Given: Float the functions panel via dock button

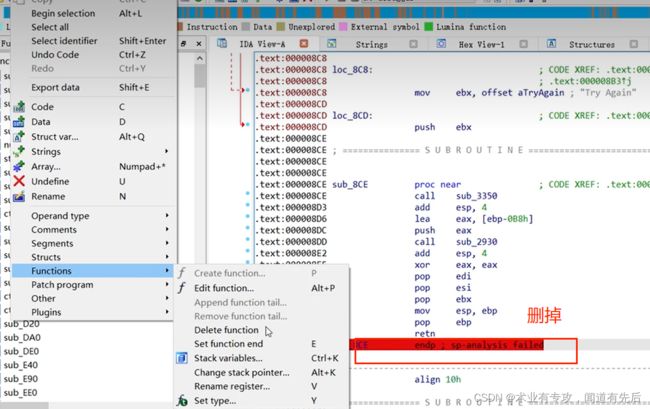Looking at the screenshot, I should (183, 44).
